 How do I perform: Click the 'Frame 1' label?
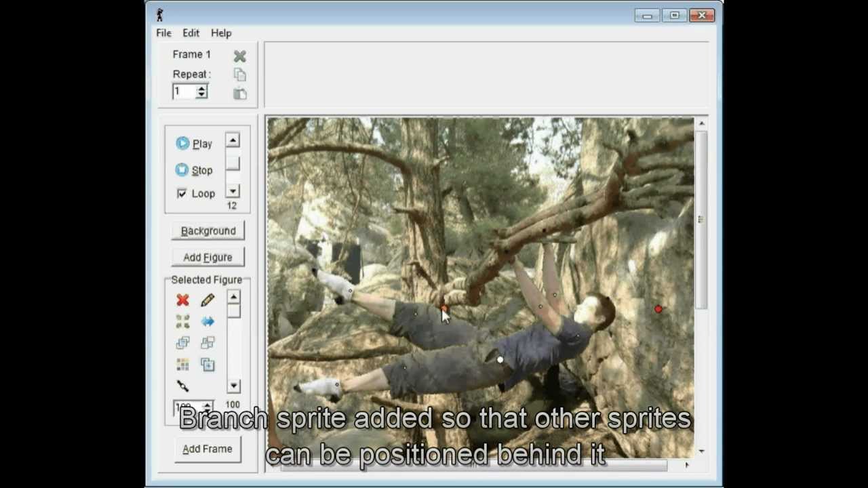point(191,54)
